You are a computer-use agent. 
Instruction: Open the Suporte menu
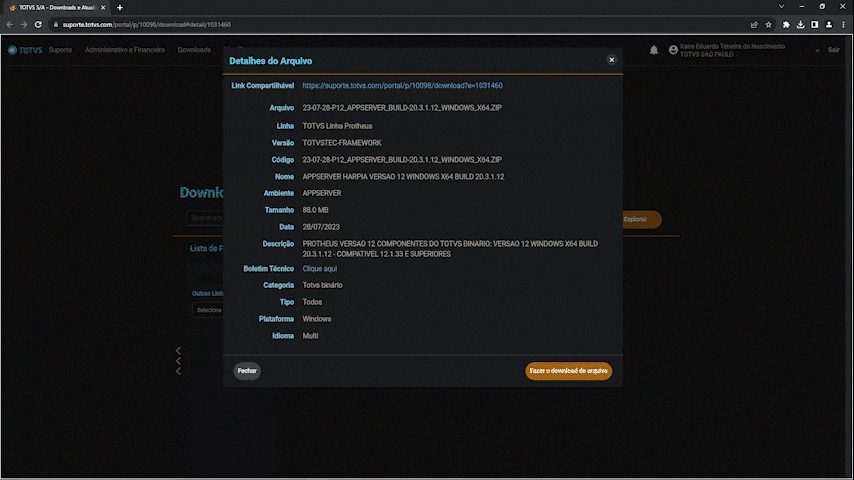click(x=60, y=50)
